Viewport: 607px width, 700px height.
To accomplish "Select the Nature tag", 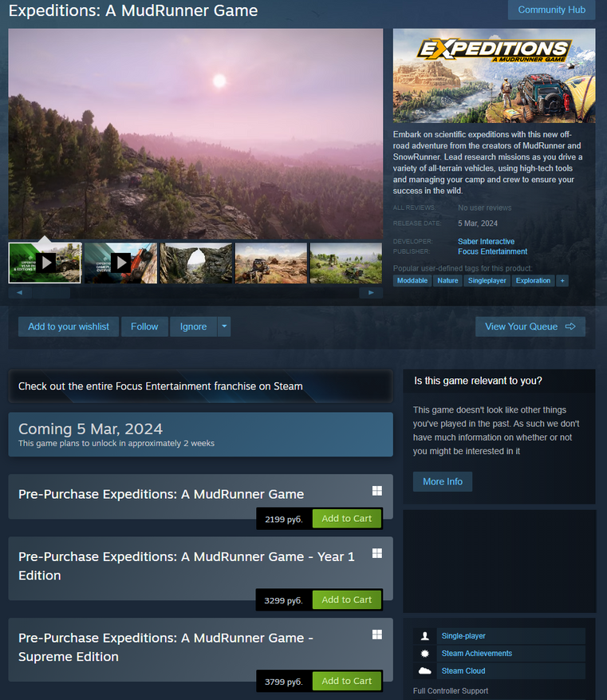I will click(447, 281).
